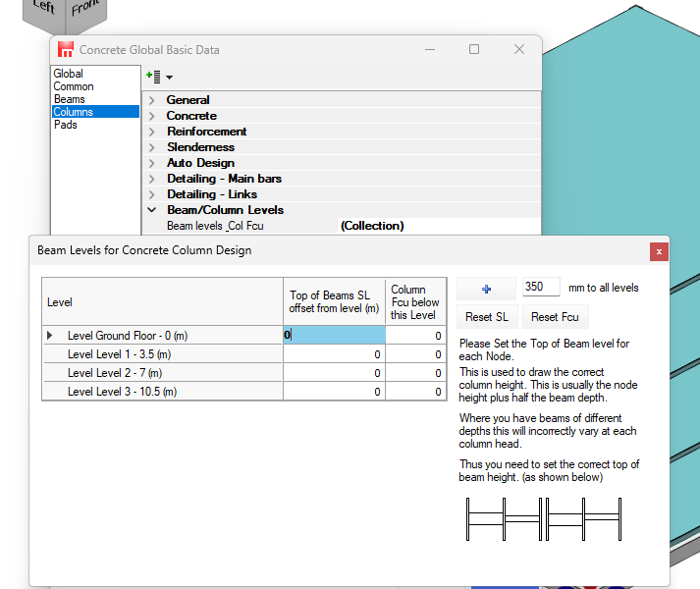Click the blue plus add-offset button
Viewport: 700px width, 589px height.
tap(486, 289)
